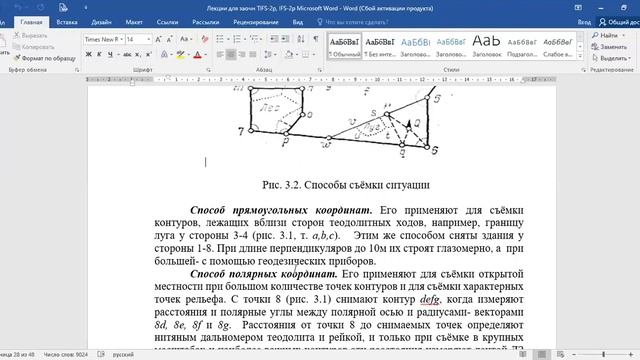Open the Дизайн ribbon tab
Image resolution: width=640 pixels, height=360 pixels.
coord(102,22)
